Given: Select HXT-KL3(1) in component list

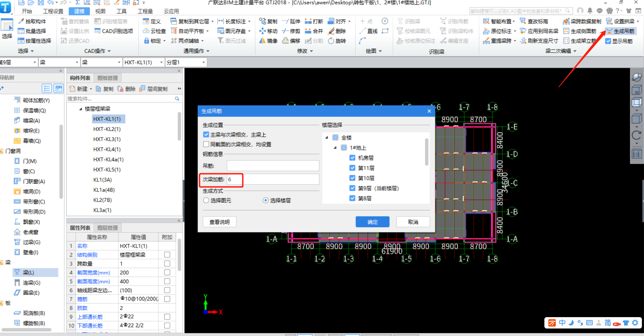Looking at the screenshot, I should [x=107, y=139].
